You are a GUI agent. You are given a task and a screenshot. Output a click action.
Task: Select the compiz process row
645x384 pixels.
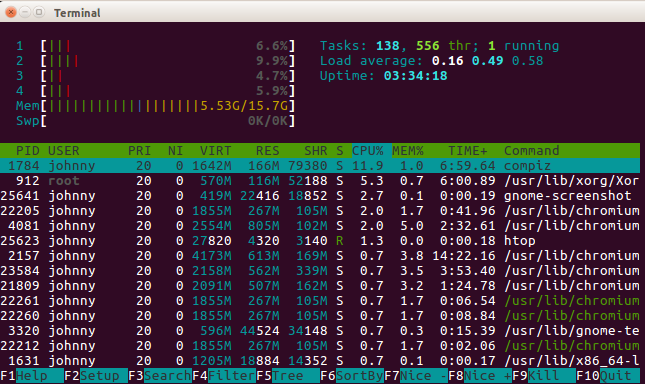click(320, 166)
